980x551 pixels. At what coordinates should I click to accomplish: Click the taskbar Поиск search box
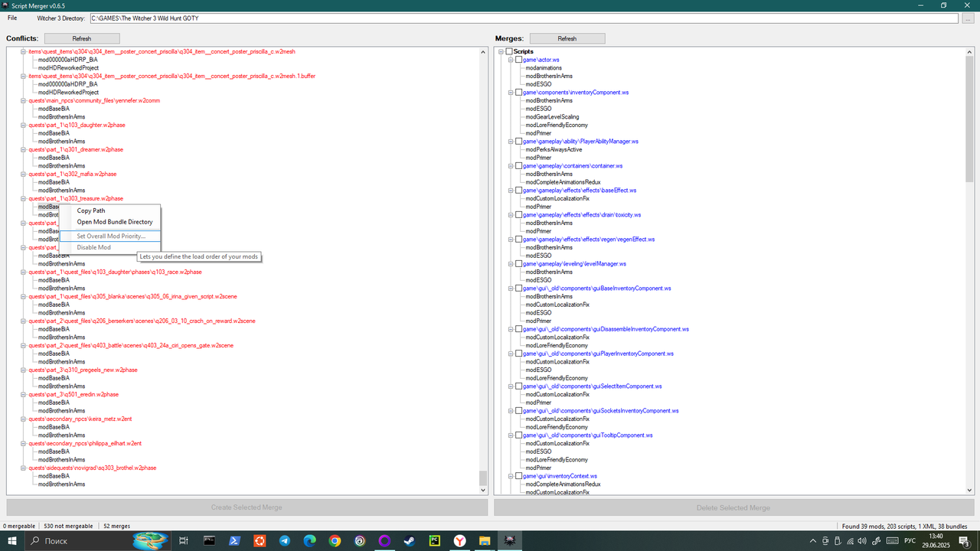click(x=96, y=541)
